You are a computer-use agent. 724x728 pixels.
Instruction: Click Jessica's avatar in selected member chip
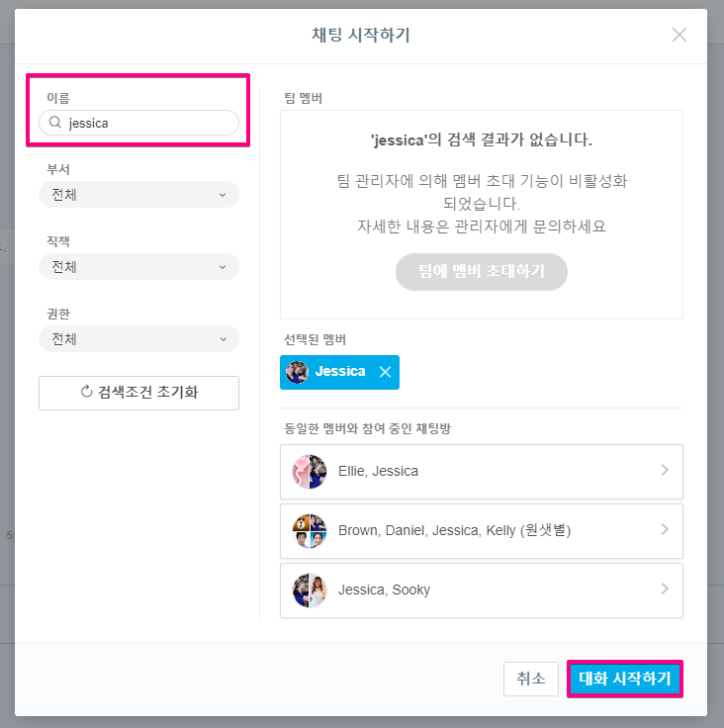[x=297, y=372]
